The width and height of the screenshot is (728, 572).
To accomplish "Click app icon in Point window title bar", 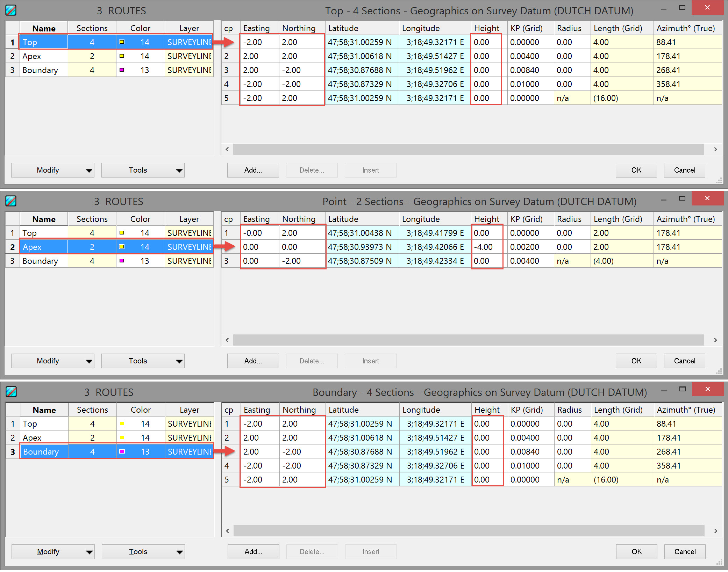I will [11, 201].
